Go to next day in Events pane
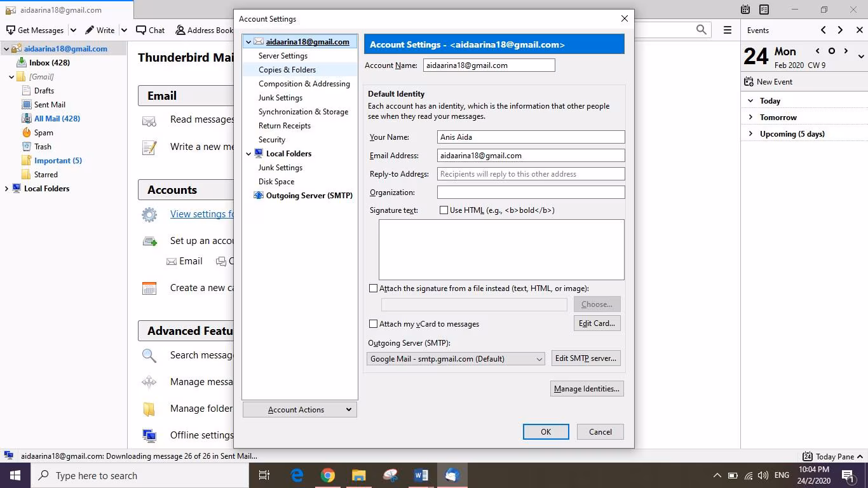The width and height of the screenshot is (868, 488). click(x=846, y=51)
